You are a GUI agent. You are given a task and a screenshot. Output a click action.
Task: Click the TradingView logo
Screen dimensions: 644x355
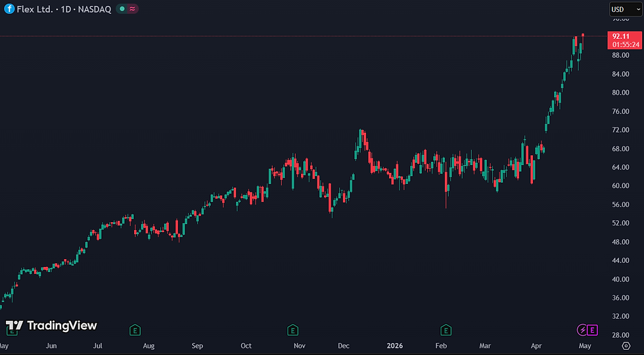[x=51, y=325]
